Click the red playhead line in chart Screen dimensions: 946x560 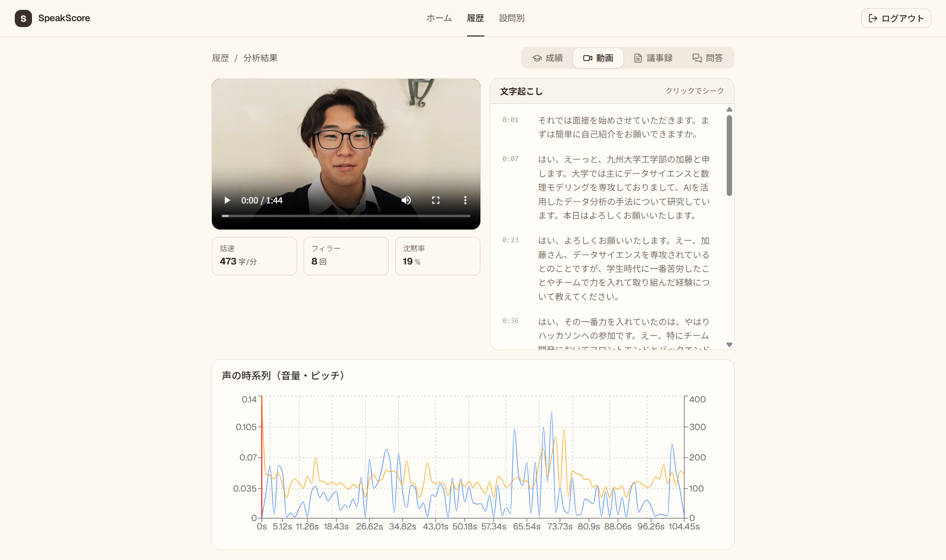point(262,457)
